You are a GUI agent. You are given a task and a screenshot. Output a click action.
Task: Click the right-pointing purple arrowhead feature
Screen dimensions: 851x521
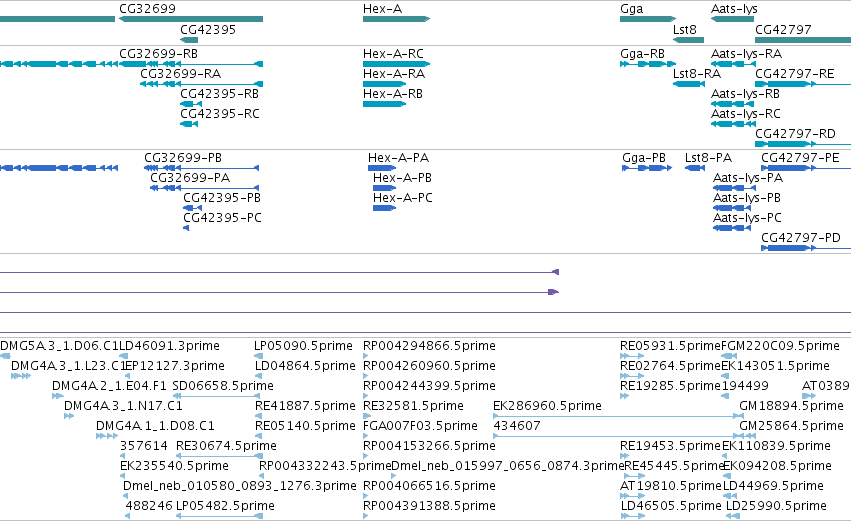pos(554,292)
